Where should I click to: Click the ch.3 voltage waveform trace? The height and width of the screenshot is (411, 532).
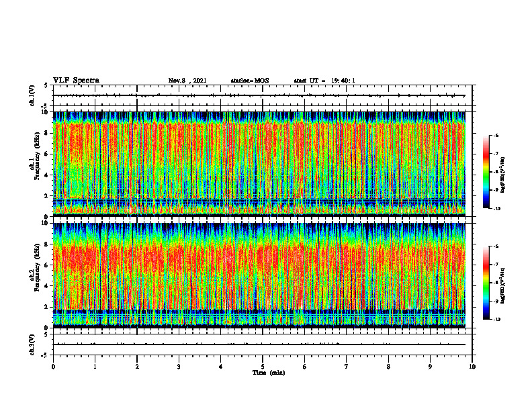[x=259, y=345]
